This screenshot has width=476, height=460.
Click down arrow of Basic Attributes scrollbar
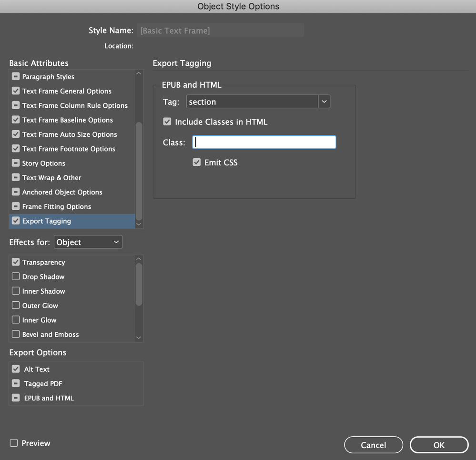(139, 225)
